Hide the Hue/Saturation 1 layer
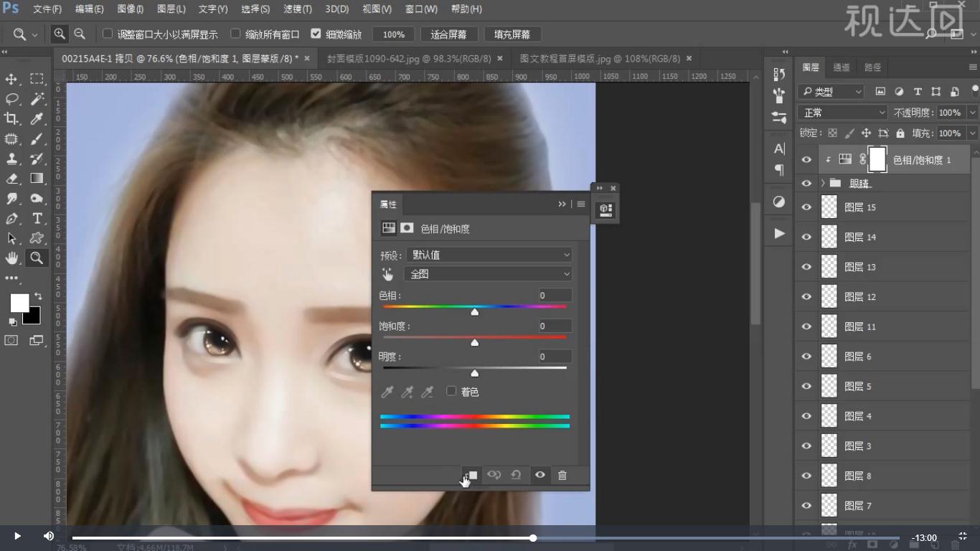Image resolution: width=980 pixels, height=551 pixels. click(x=806, y=160)
